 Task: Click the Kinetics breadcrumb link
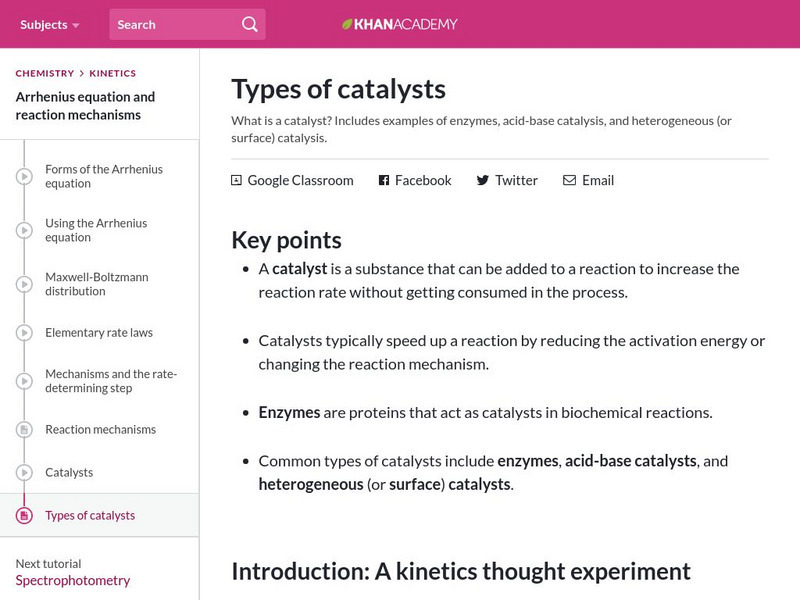[x=112, y=73]
